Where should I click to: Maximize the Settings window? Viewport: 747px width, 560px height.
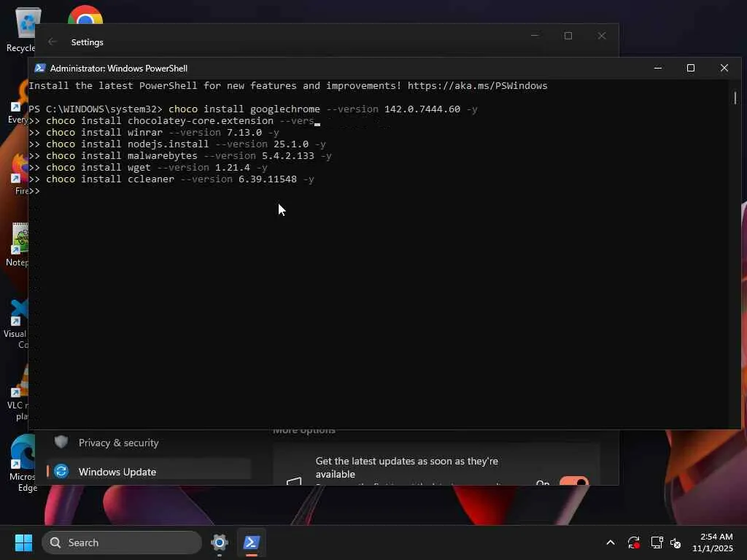point(568,36)
